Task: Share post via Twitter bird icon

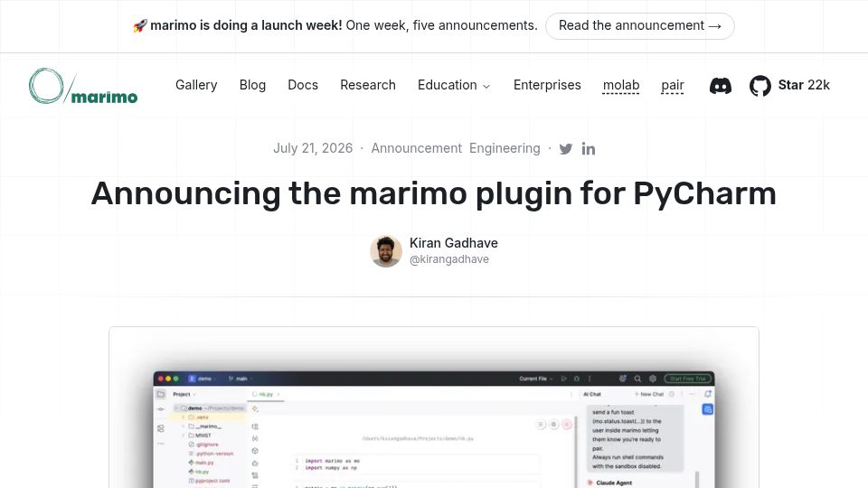Action: click(566, 149)
